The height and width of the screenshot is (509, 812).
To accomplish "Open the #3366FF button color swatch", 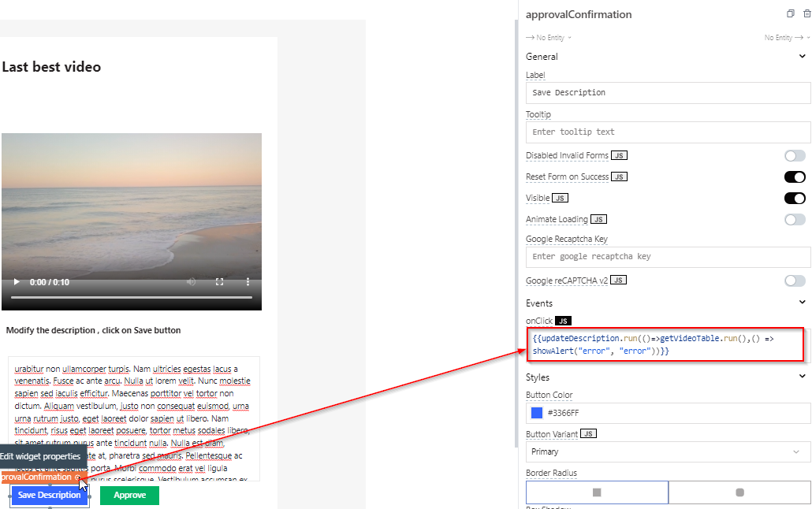I will coord(537,413).
